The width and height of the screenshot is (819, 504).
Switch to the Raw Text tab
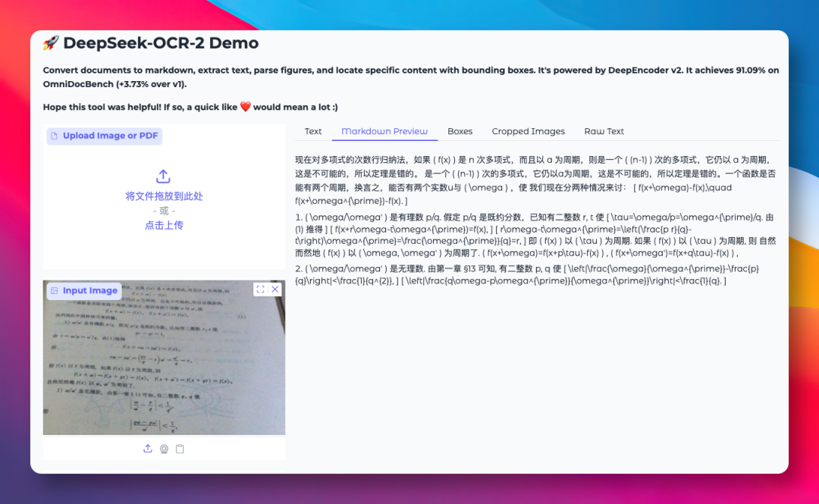[x=604, y=131]
